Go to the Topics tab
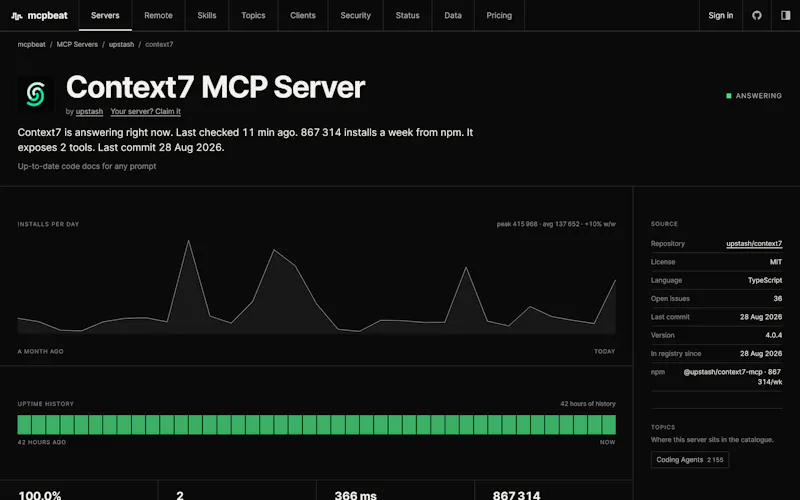The width and height of the screenshot is (800, 500). coord(253,15)
